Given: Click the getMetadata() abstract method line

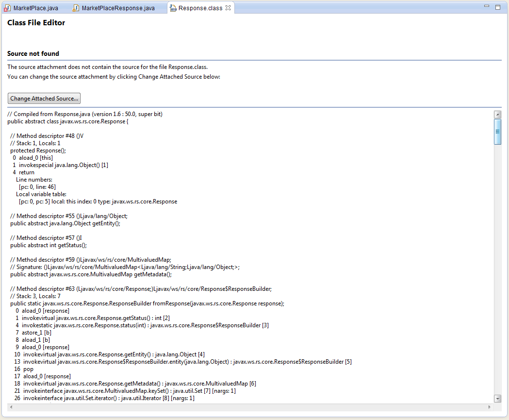Looking at the screenshot, I should click(91, 274).
